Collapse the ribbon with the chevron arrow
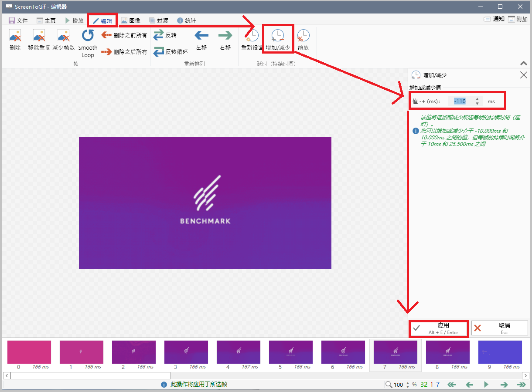Screen dimensions: 532x392 tap(524, 63)
